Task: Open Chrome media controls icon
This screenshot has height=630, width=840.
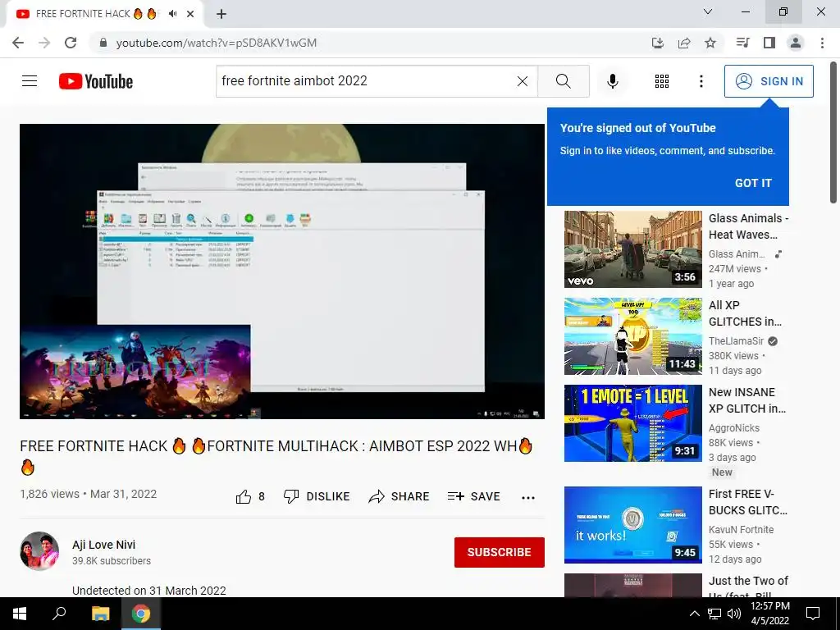Action: tap(742, 43)
